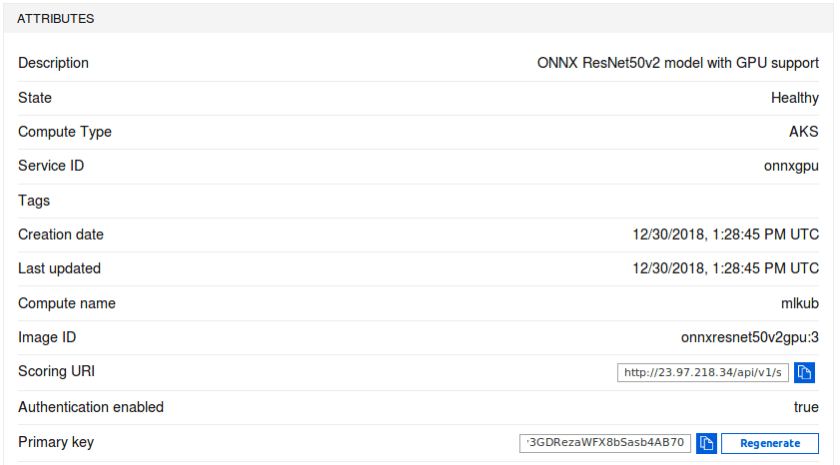Select the mlkub compute name value
Viewport: 840px width, 465px height.
pos(800,303)
